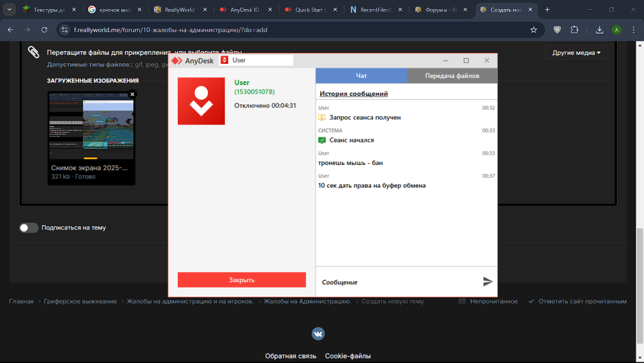Click the AnyDesk logo in title bar
This screenshot has width=644, height=363.
pyautogui.click(x=177, y=61)
